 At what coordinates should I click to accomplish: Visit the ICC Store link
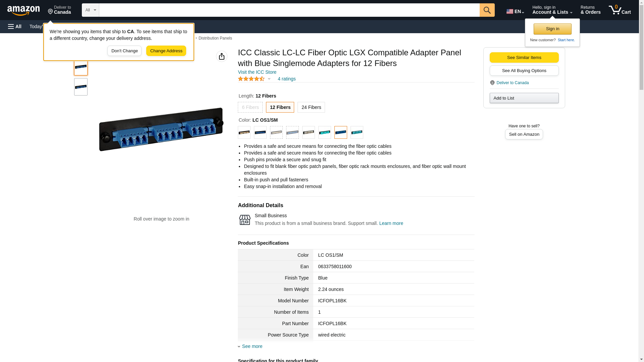[257, 72]
